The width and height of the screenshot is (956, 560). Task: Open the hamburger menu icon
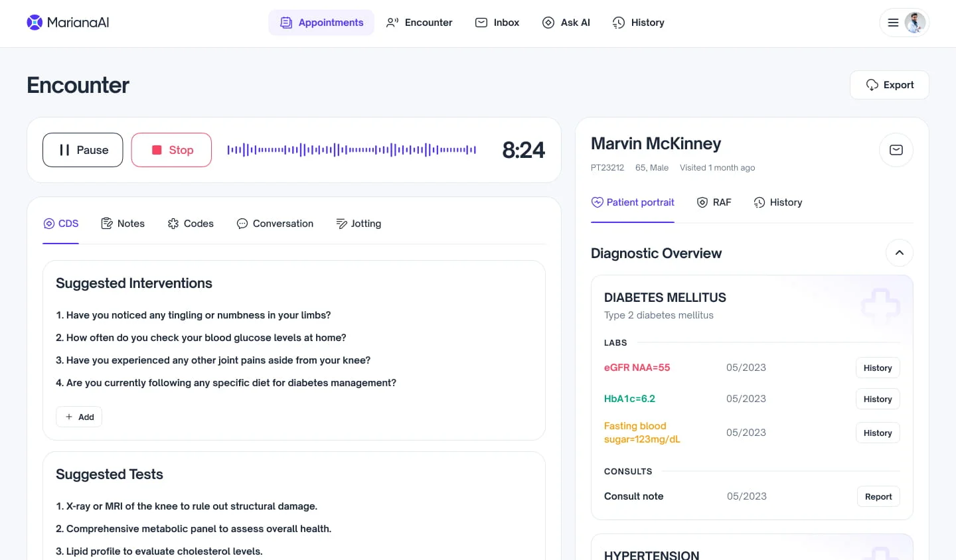point(893,23)
